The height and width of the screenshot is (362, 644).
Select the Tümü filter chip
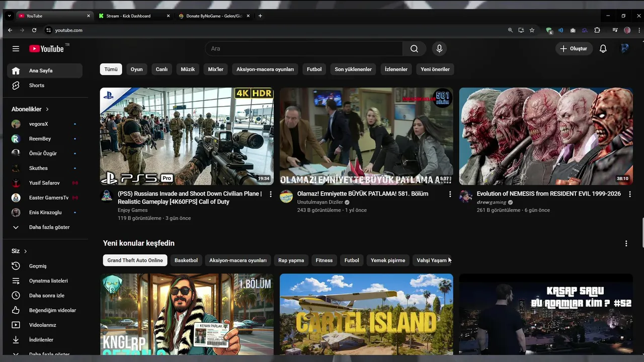(111, 69)
